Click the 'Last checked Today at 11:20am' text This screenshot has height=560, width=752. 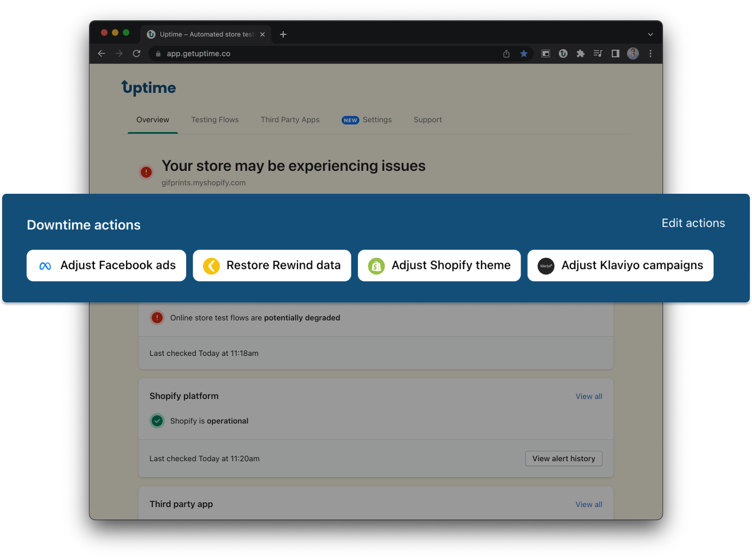[205, 458]
